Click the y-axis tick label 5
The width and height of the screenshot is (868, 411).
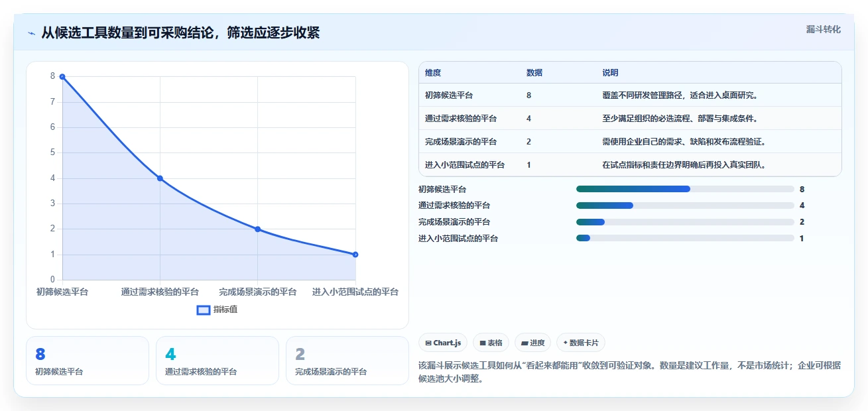pyautogui.click(x=52, y=153)
